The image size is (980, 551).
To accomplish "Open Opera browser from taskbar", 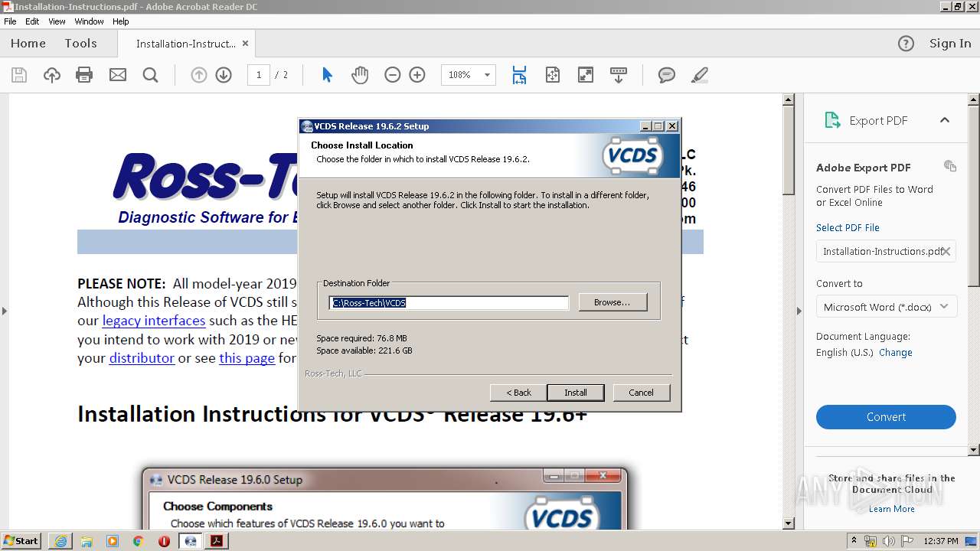I will coord(164,541).
